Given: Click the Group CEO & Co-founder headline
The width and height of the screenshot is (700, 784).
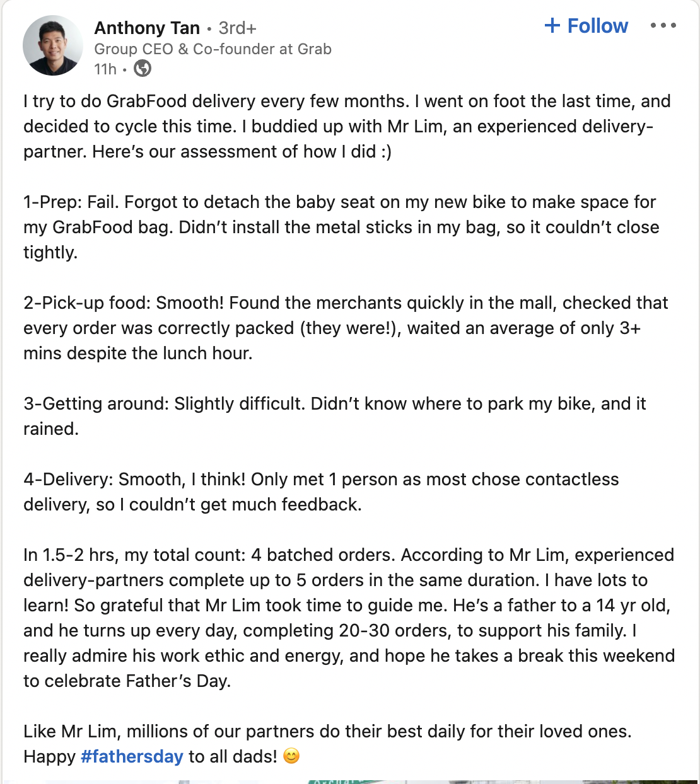Looking at the screenshot, I should (213, 49).
